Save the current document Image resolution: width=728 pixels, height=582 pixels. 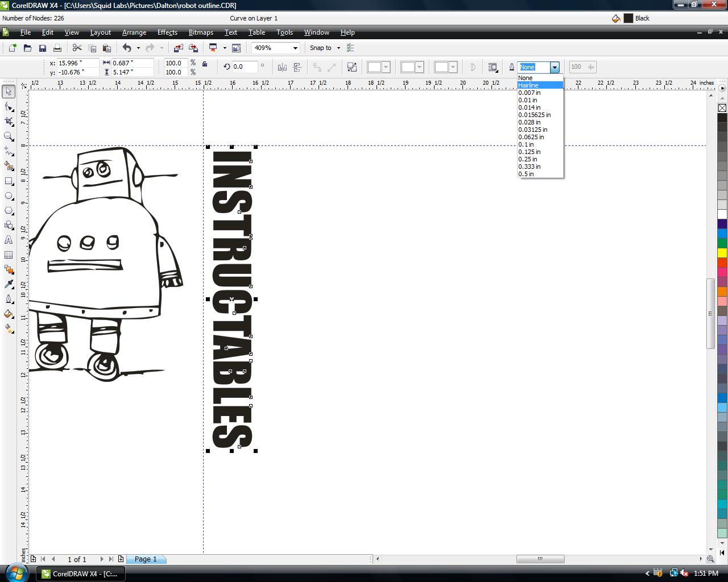(42, 48)
